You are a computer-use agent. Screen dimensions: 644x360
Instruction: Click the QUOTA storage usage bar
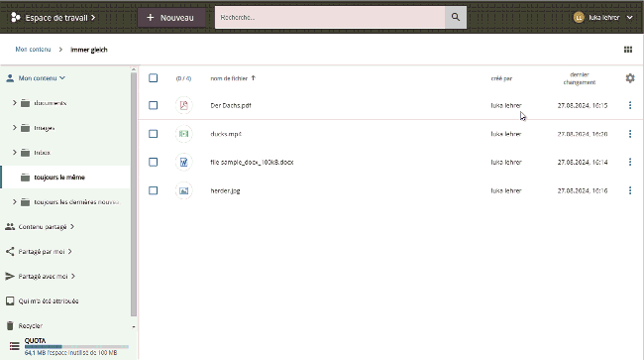(76, 347)
